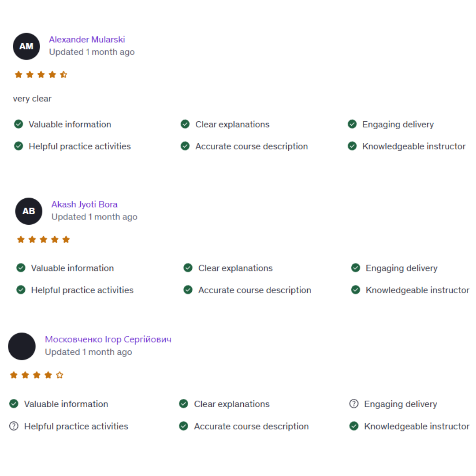Screen dimensions: 476x476
Task: Click check beside Alexander's Engaging delivery
Action: [352, 124]
